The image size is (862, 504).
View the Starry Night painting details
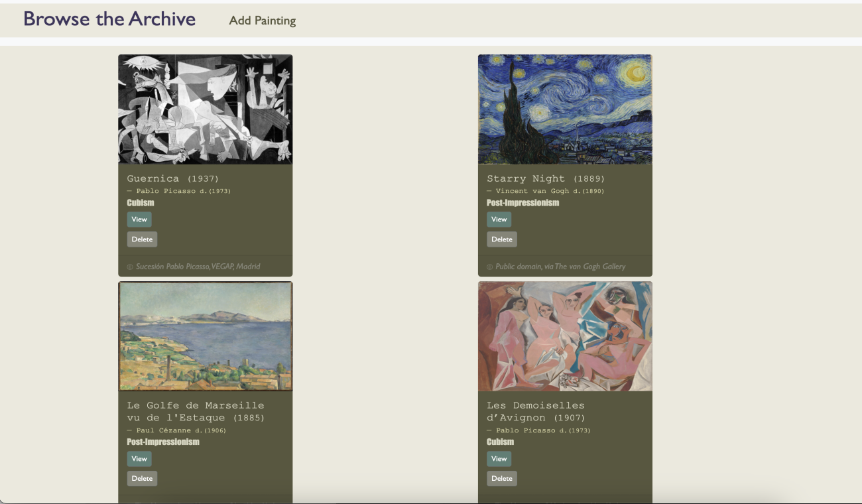pyautogui.click(x=499, y=220)
